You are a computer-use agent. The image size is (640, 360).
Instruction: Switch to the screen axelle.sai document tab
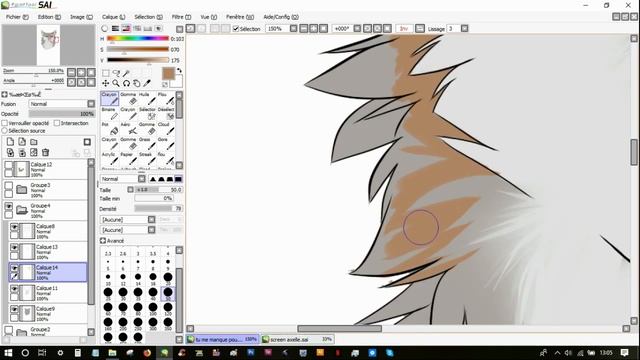[x=297, y=339]
